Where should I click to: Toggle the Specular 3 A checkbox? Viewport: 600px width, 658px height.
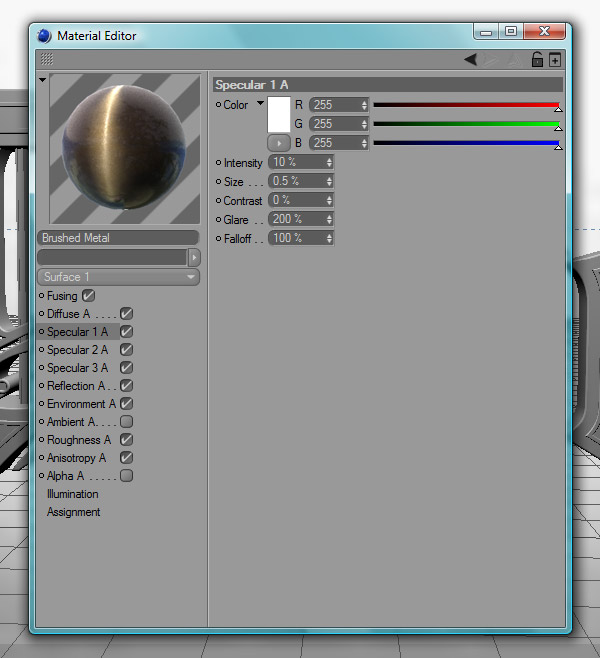pyautogui.click(x=126, y=368)
